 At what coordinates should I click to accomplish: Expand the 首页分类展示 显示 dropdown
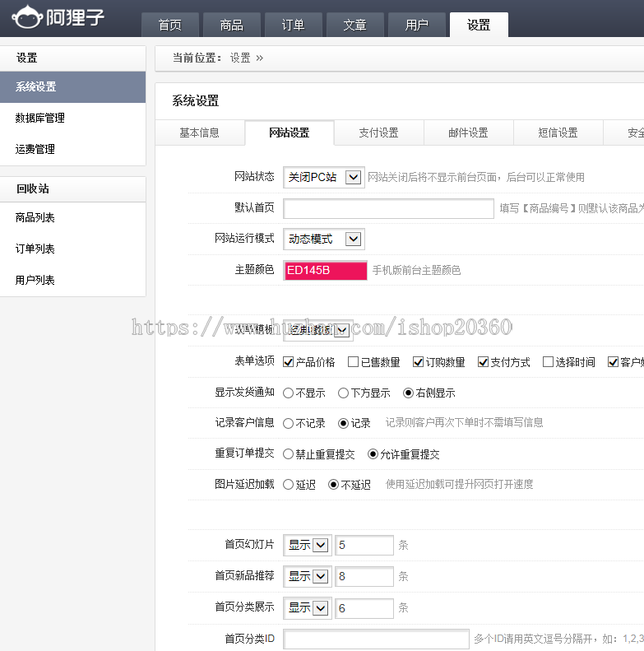(308, 608)
